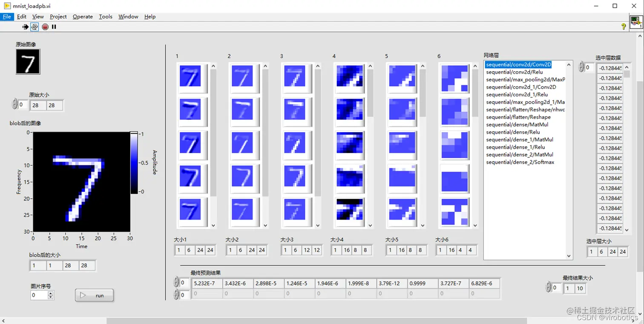The image size is (644, 324).
Task: Select sequential/max_pooling2d/MaxP layer
Action: [525, 80]
